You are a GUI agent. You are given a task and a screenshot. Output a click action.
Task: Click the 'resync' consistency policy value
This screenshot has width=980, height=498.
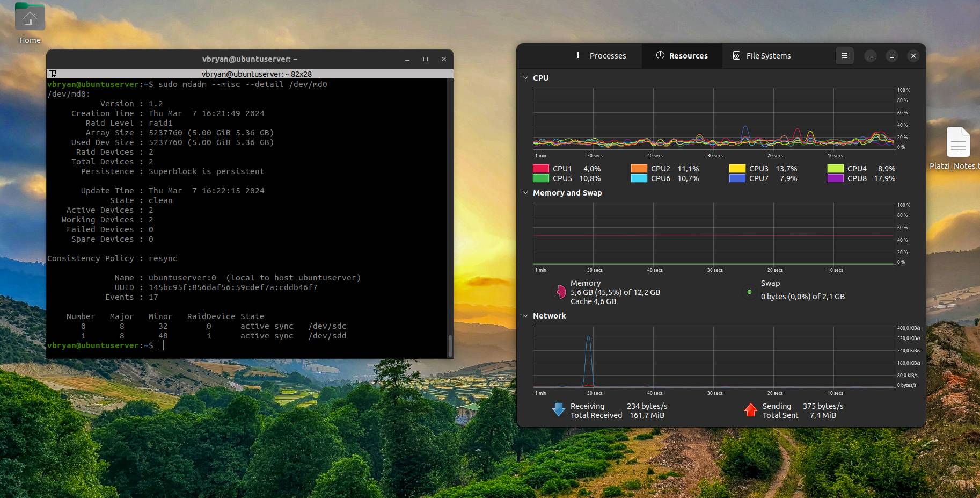click(163, 258)
